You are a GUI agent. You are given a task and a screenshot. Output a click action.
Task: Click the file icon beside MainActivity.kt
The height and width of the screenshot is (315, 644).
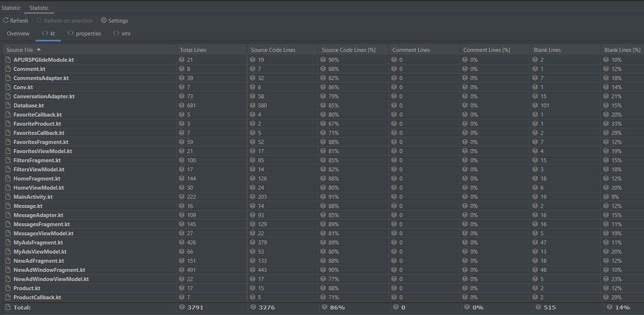[x=8, y=197]
